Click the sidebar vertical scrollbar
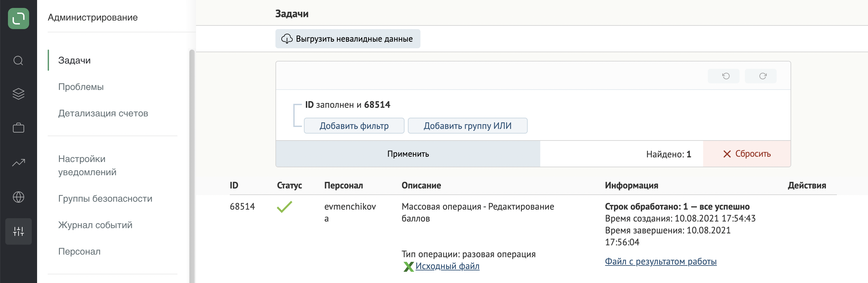Image resolution: width=868 pixels, height=283 pixels. click(192, 166)
